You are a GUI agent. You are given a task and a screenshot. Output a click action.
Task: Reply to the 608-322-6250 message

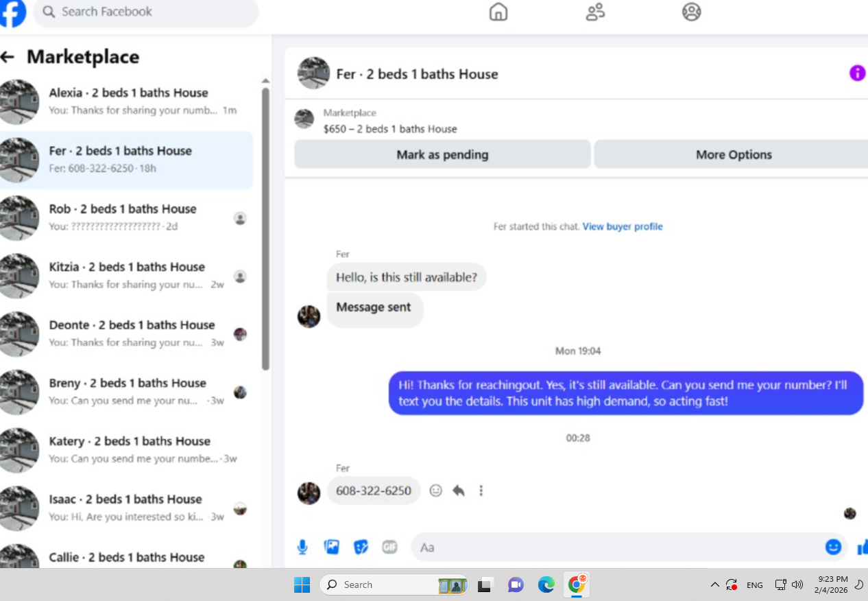coord(459,491)
